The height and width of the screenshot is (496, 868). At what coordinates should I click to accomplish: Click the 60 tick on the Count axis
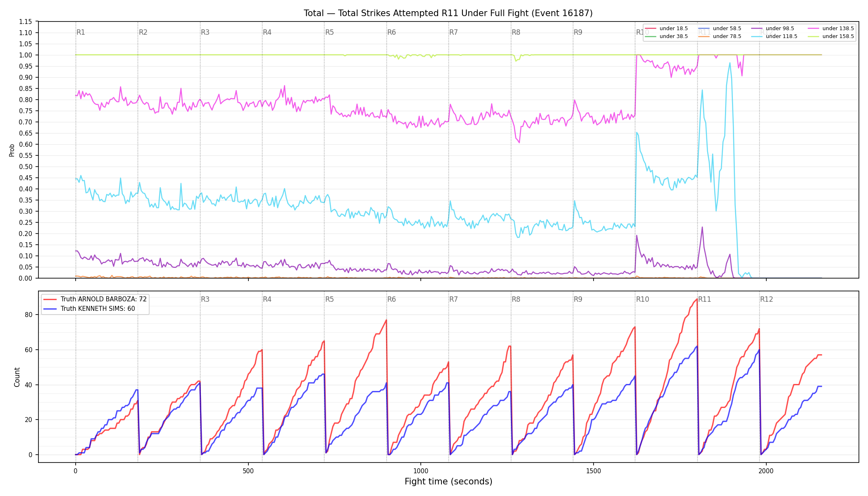pos(29,350)
